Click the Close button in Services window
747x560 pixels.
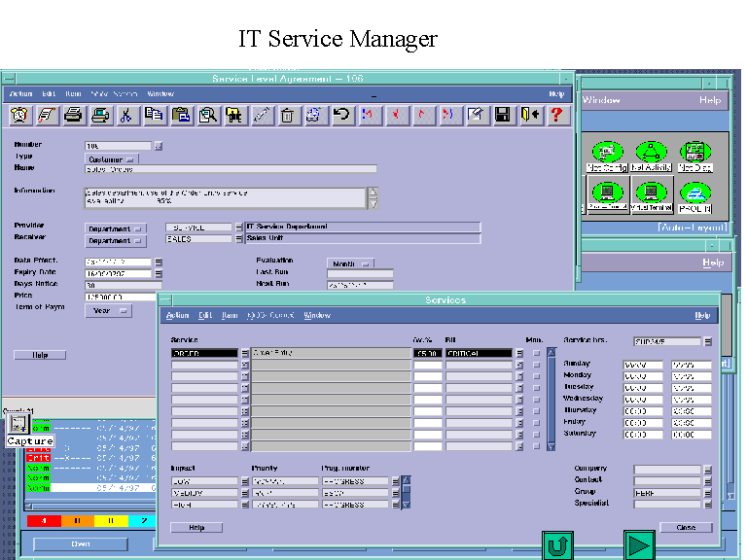(x=686, y=527)
